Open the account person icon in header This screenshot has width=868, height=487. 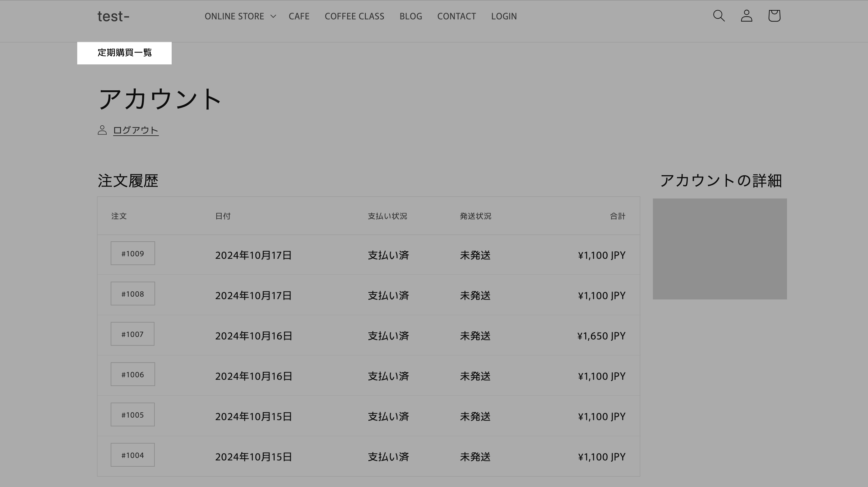pyautogui.click(x=746, y=16)
